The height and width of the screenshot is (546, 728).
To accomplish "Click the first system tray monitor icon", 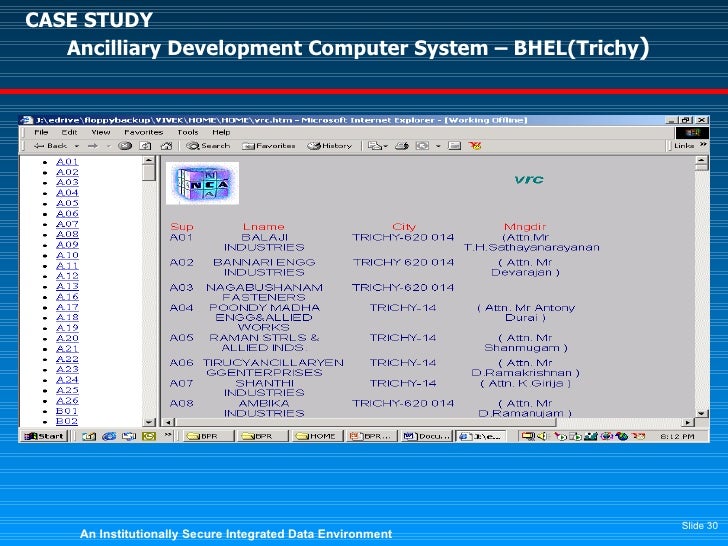I will click(527, 436).
